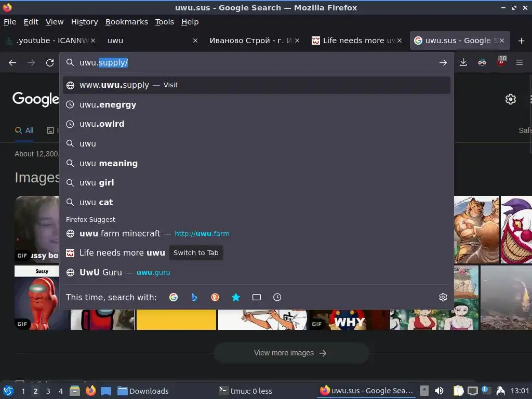The height and width of the screenshot is (399, 532).
Task: Search with Bing this time
Action: (x=194, y=297)
